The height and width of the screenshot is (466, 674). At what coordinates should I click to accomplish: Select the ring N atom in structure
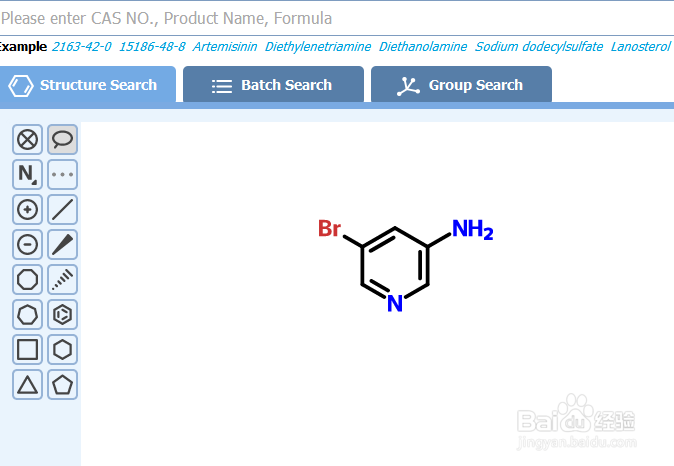(395, 303)
